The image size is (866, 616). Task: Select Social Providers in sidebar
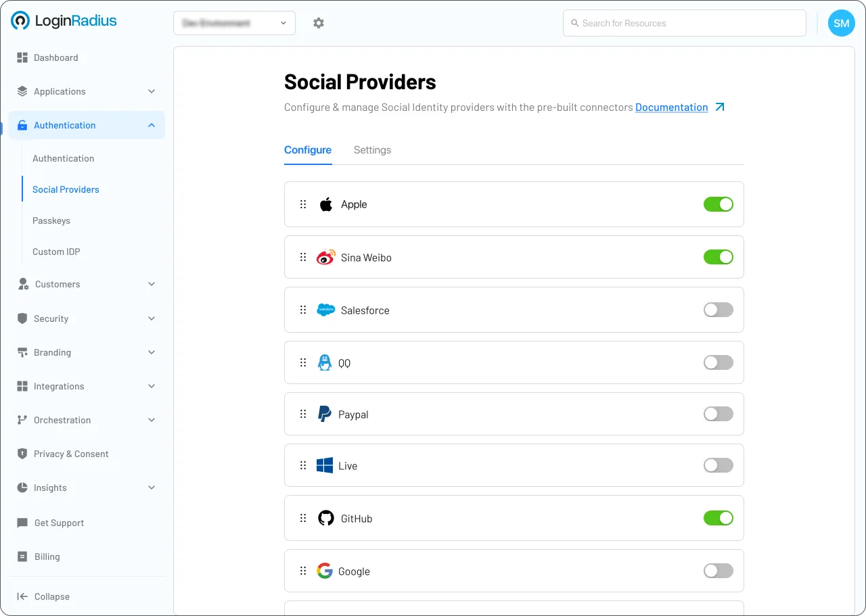pyautogui.click(x=66, y=189)
